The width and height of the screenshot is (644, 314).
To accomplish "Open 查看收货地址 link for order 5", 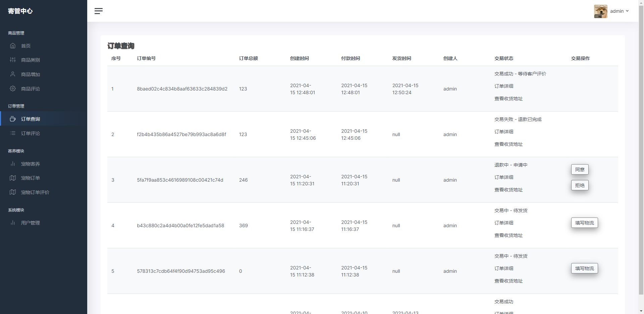I will (x=508, y=281).
